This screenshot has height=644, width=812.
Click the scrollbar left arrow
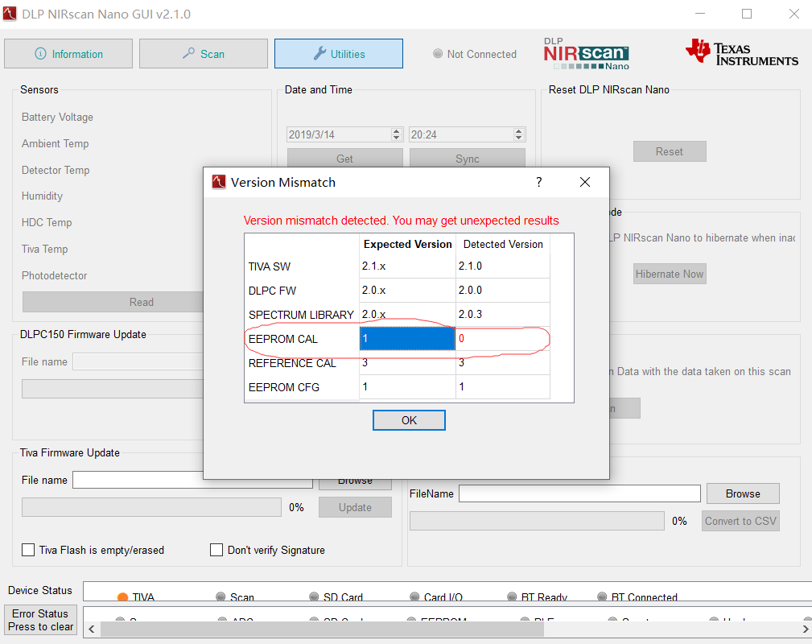[x=92, y=629]
